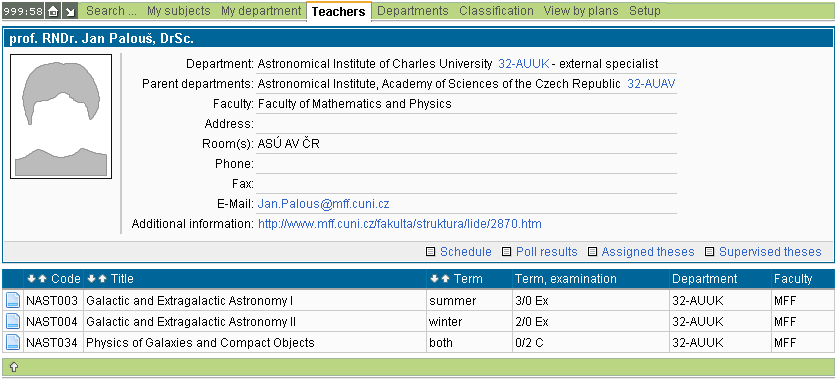Open the Assigned theses link
The height and width of the screenshot is (380, 836).
[x=648, y=252]
